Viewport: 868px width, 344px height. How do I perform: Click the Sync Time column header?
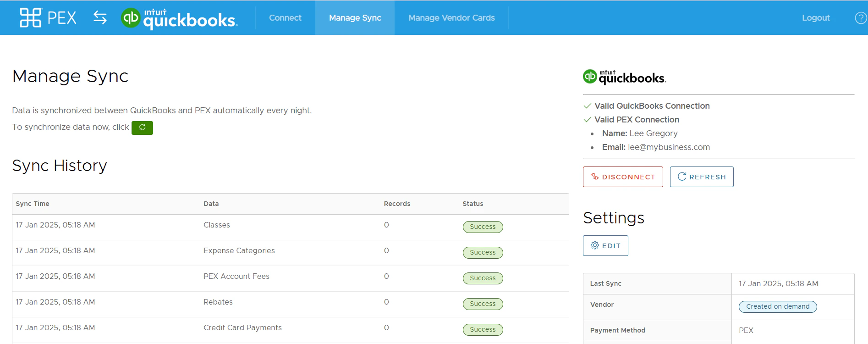point(33,204)
